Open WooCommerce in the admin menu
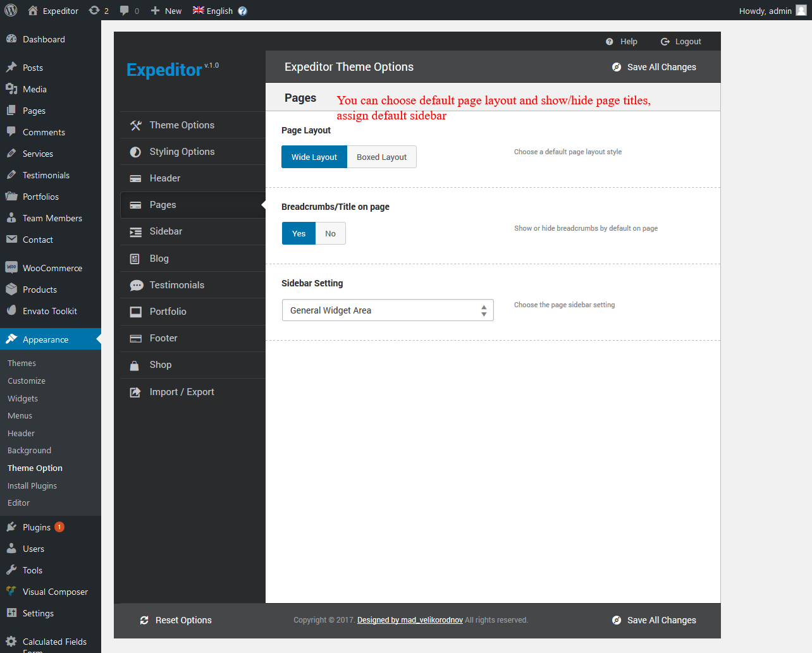The height and width of the screenshot is (653, 812). pos(52,268)
